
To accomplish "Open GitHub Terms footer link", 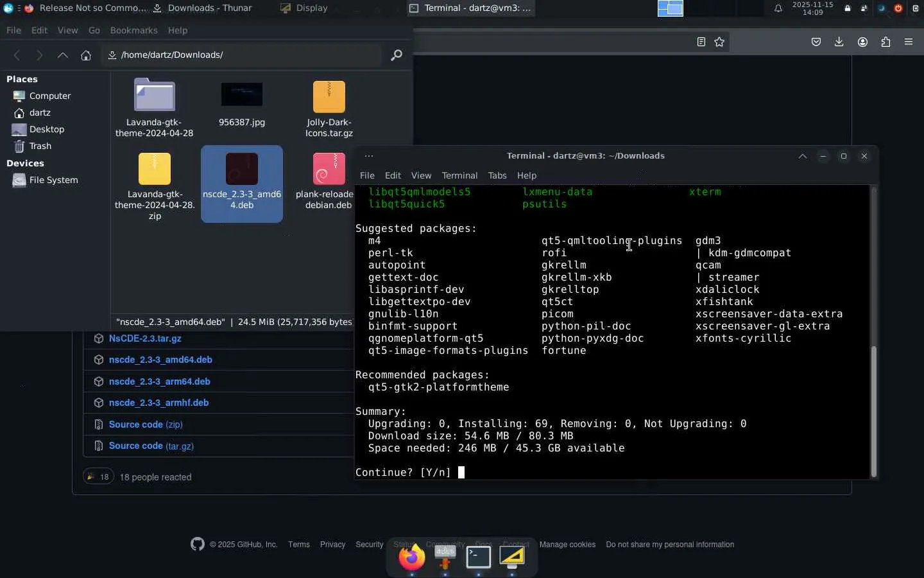I will 299,545.
